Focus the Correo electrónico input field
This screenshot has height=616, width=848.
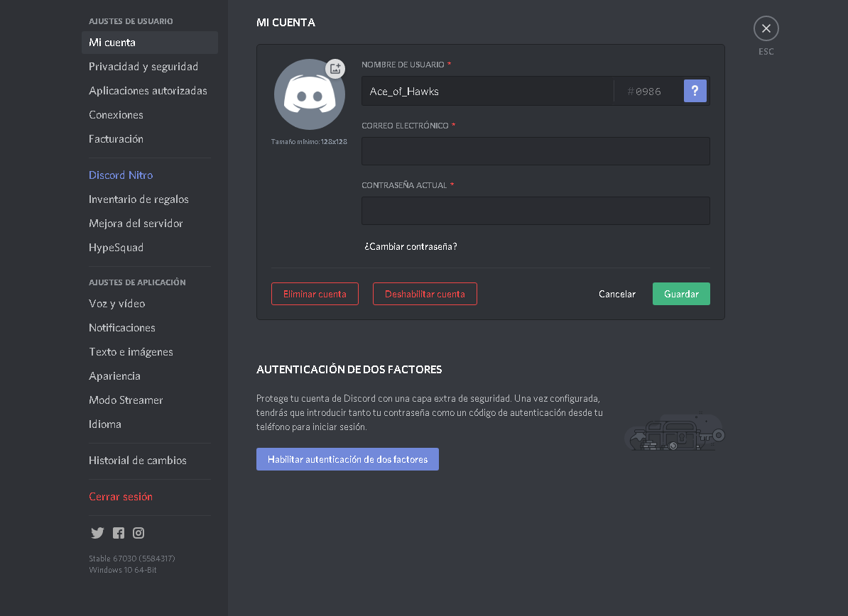[x=536, y=151]
